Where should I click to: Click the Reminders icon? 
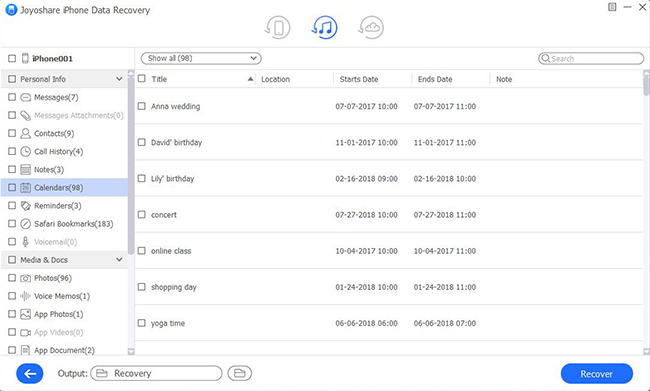pos(26,206)
